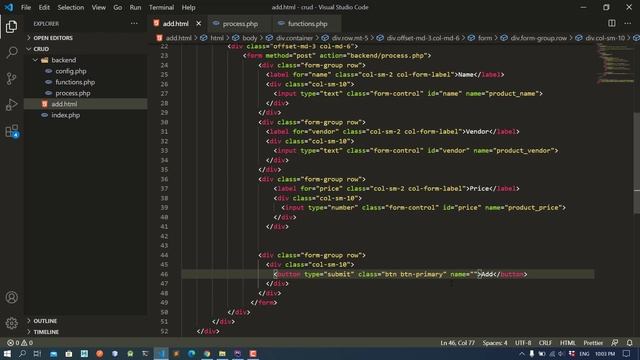Click the form breadcrumb item

tap(485, 38)
